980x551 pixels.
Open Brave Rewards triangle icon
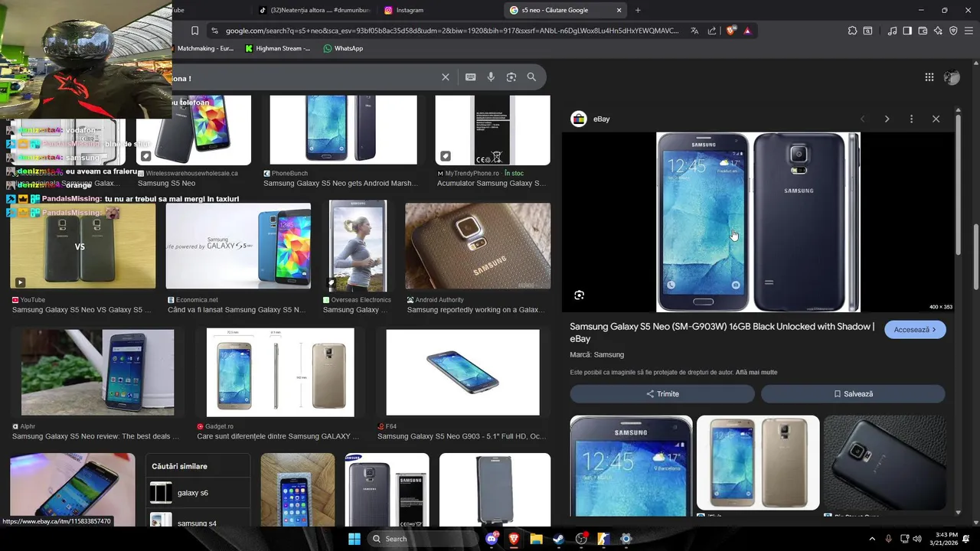point(747,31)
